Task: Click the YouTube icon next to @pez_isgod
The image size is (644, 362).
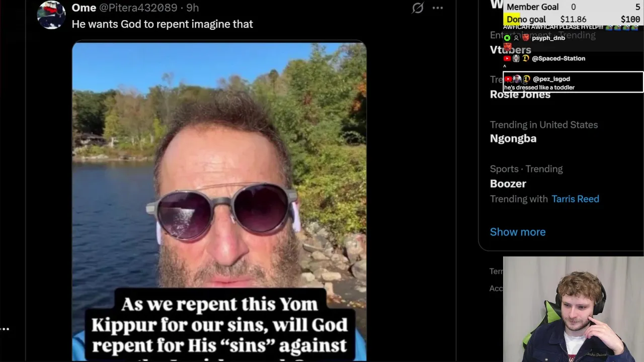Action: click(x=508, y=79)
